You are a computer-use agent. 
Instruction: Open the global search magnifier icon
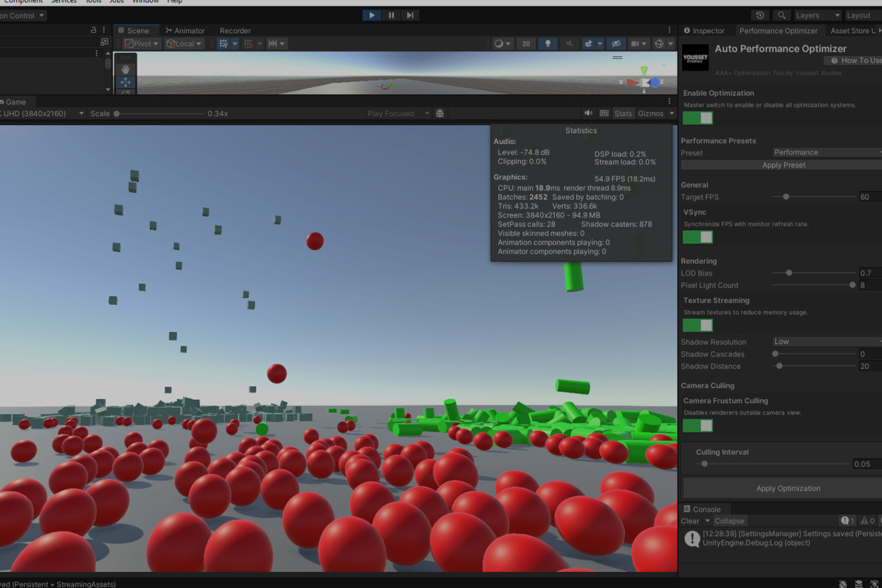point(781,15)
